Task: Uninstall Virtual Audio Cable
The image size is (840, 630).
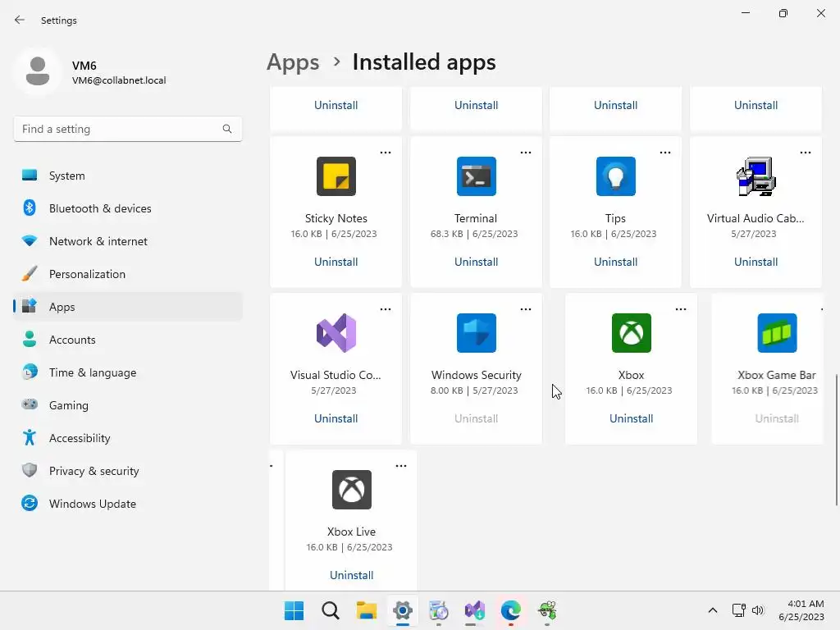Action: (x=756, y=262)
